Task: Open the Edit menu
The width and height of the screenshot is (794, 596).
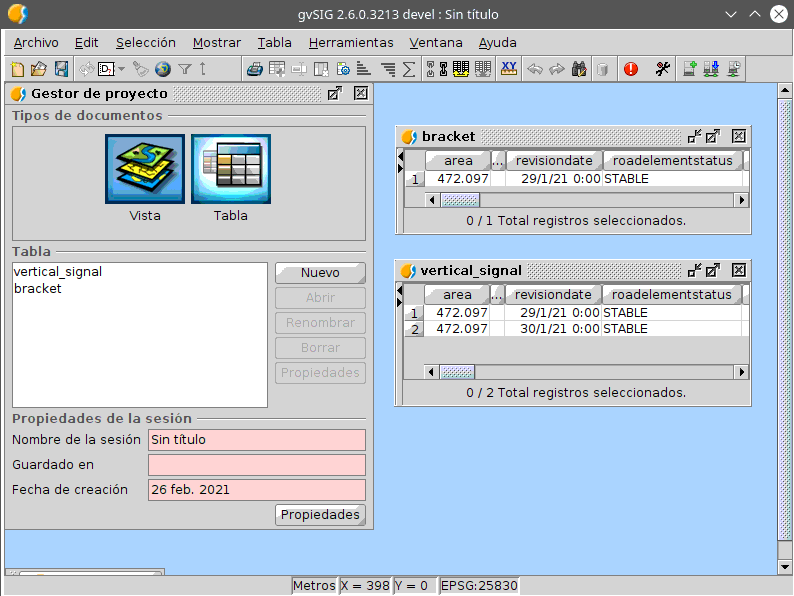Action: point(87,43)
